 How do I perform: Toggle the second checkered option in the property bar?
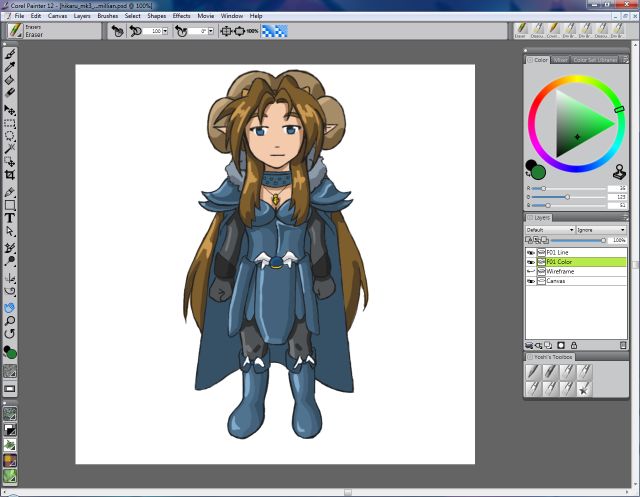tap(282, 31)
